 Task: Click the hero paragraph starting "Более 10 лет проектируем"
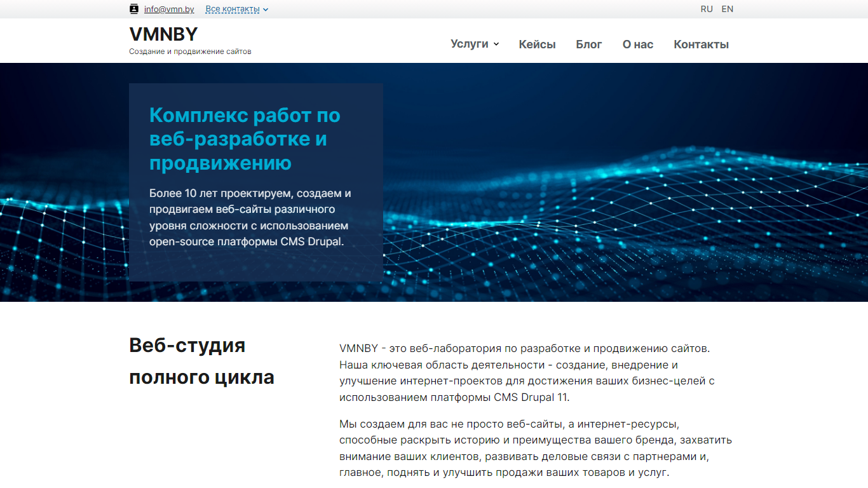[x=250, y=217]
